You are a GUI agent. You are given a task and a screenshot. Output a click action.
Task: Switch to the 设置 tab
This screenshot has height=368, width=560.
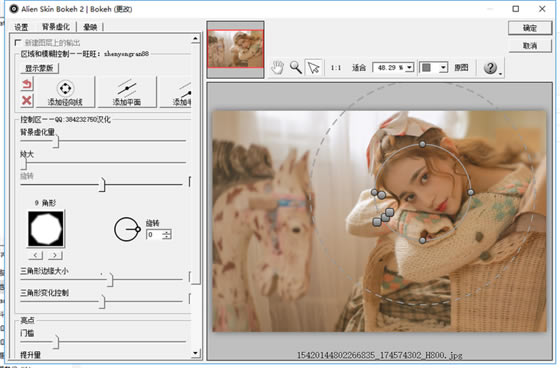[21, 27]
